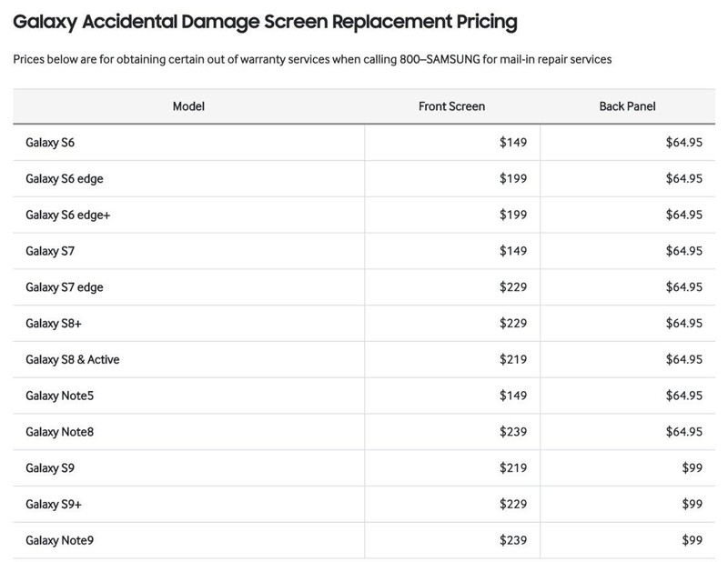
Task: Click the Front Screen column header
Action: [x=451, y=106]
